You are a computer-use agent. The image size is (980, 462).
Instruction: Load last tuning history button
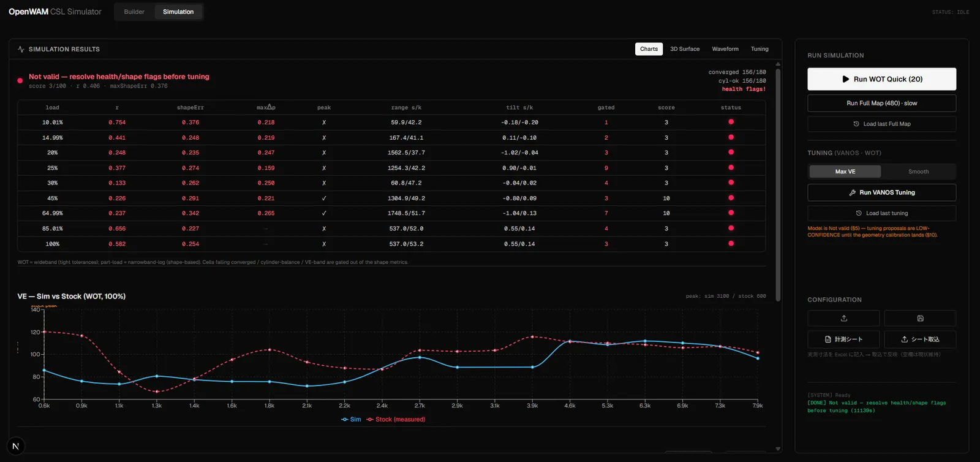click(x=881, y=213)
